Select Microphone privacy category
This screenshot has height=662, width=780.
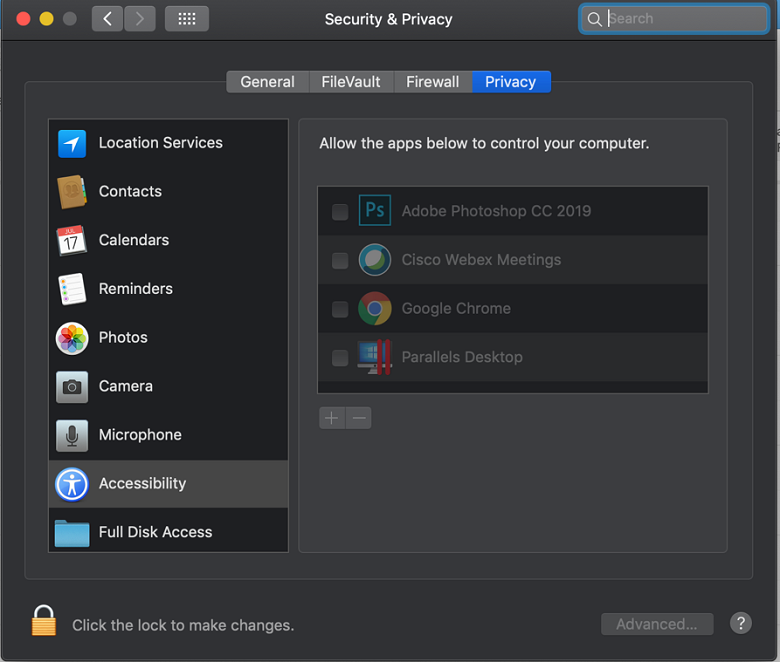click(x=140, y=435)
